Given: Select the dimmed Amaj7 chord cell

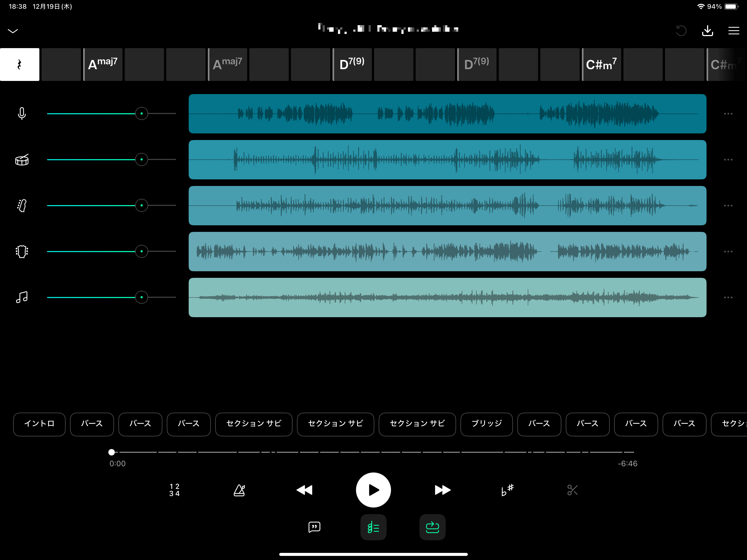Looking at the screenshot, I should point(227,65).
